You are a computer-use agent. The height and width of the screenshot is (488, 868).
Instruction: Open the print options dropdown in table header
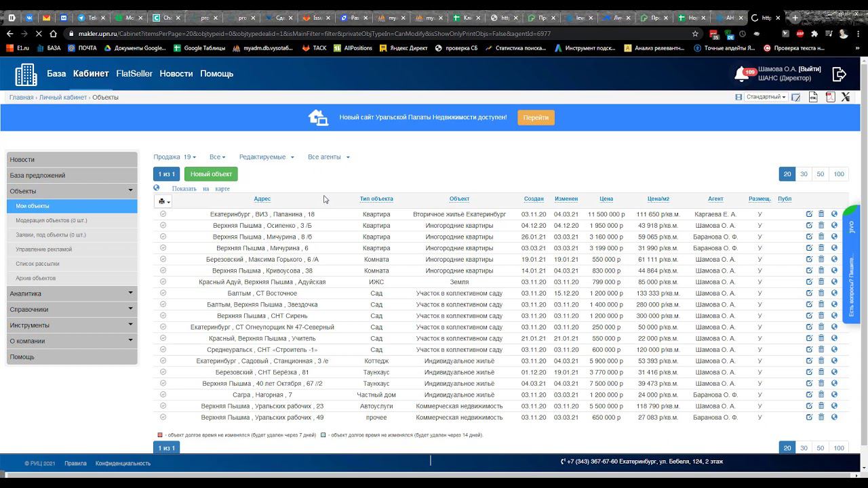(164, 201)
